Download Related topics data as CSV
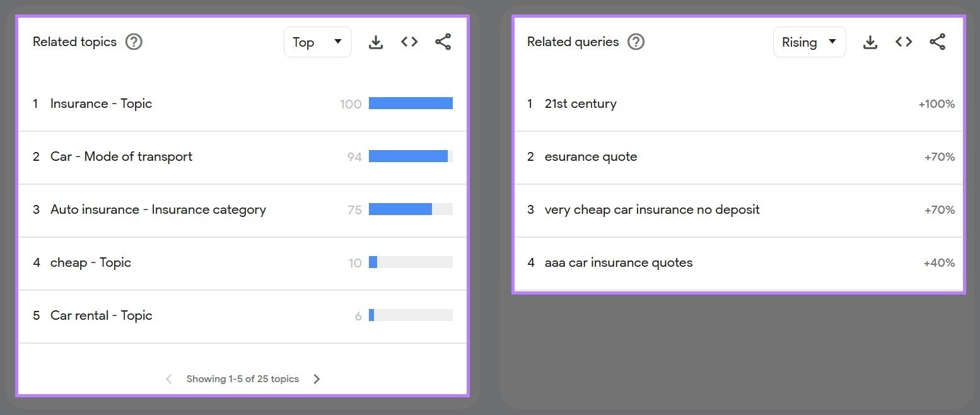The height and width of the screenshot is (415, 980). click(376, 42)
